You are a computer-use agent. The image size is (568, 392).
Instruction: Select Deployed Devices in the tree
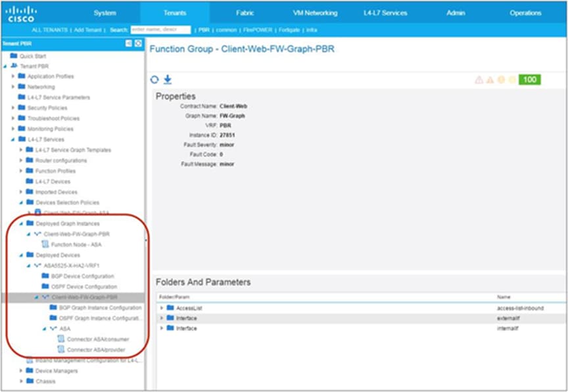[58, 255]
